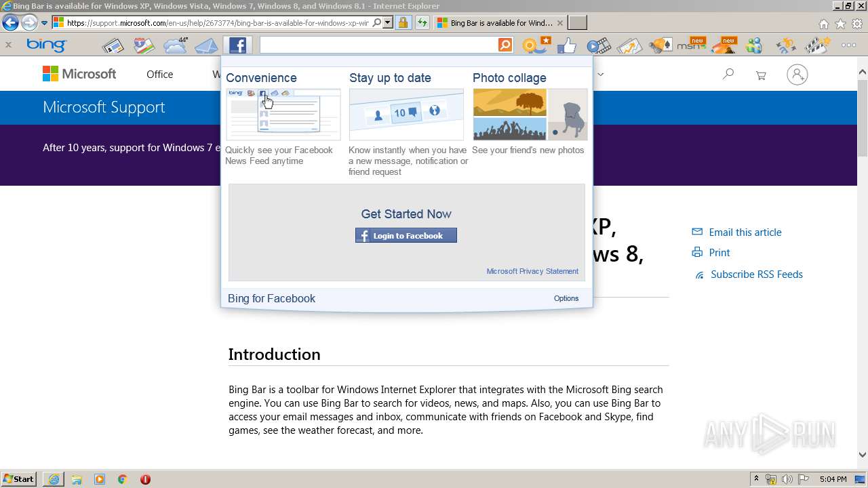Open IE Home icon
The height and width of the screenshot is (488, 868).
pyautogui.click(x=823, y=24)
